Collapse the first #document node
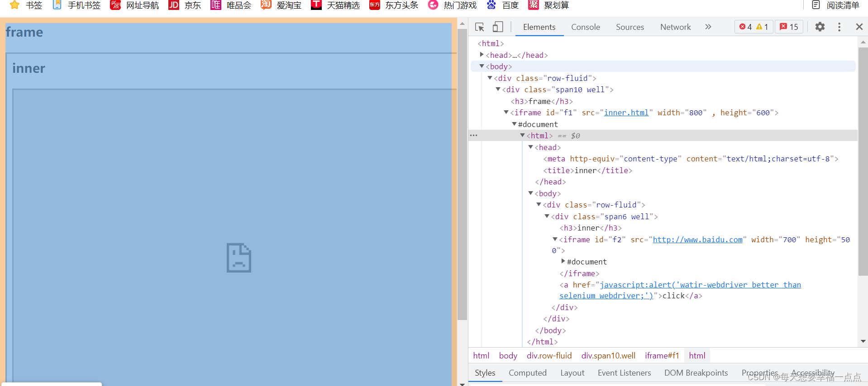The width and height of the screenshot is (868, 386). click(x=515, y=124)
